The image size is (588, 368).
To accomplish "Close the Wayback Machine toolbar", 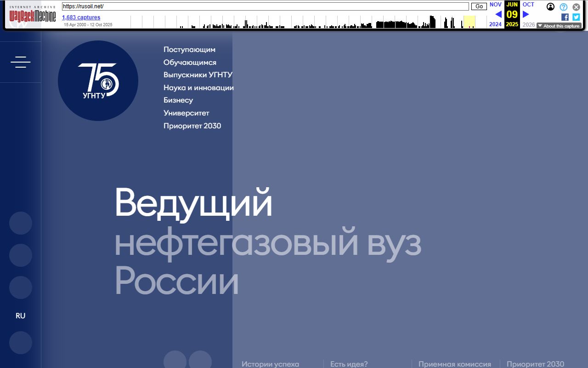I will 576,7.
